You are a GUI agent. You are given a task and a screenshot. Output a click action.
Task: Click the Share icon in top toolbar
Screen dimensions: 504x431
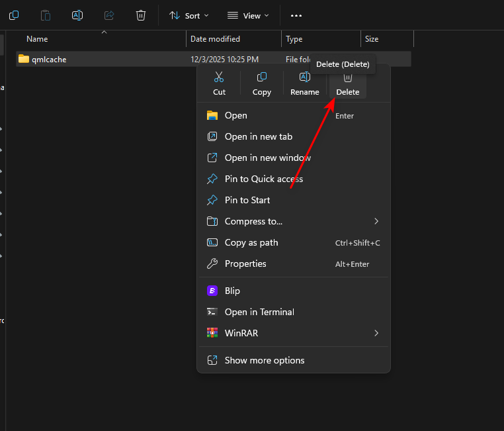[109, 15]
